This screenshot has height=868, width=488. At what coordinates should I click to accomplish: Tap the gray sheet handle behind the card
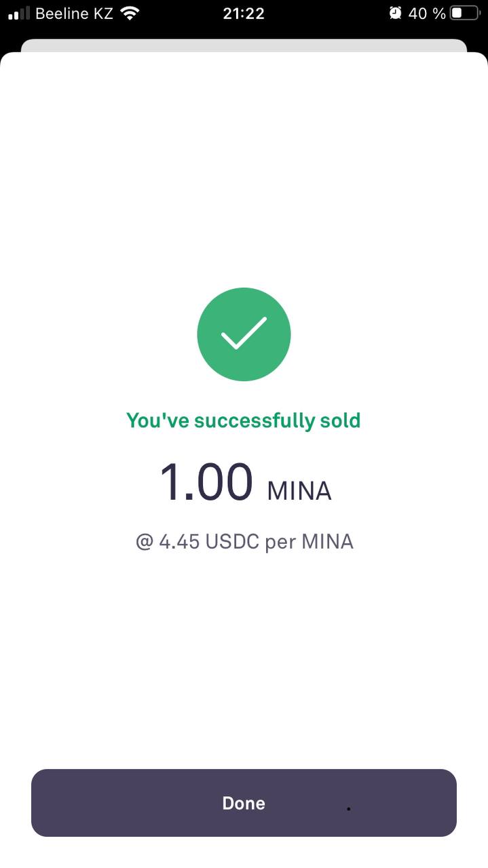click(244, 45)
